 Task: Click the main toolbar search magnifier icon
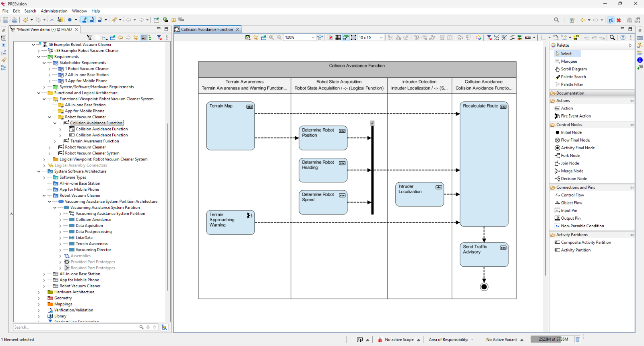click(x=557, y=20)
